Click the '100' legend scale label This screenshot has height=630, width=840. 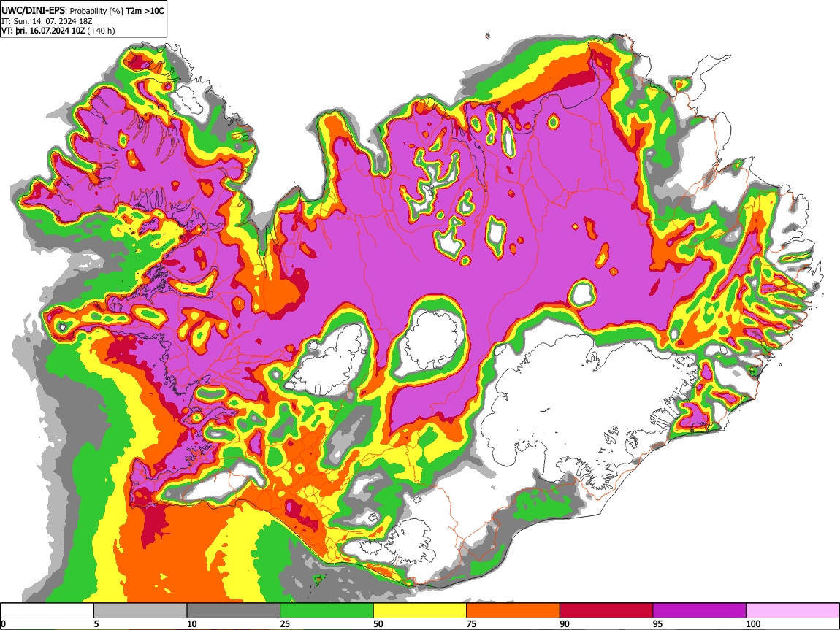pos(753,623)
